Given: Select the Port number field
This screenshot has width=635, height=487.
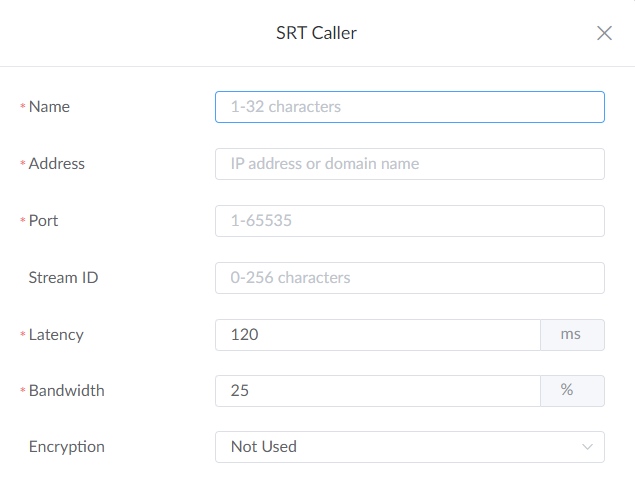Looking at the screenshot, I should point(409,221).
